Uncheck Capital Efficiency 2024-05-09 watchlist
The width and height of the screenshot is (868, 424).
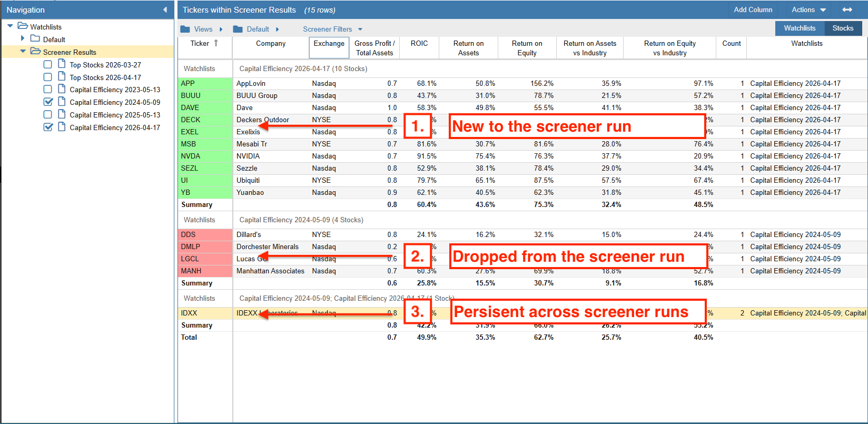(48, 102)
